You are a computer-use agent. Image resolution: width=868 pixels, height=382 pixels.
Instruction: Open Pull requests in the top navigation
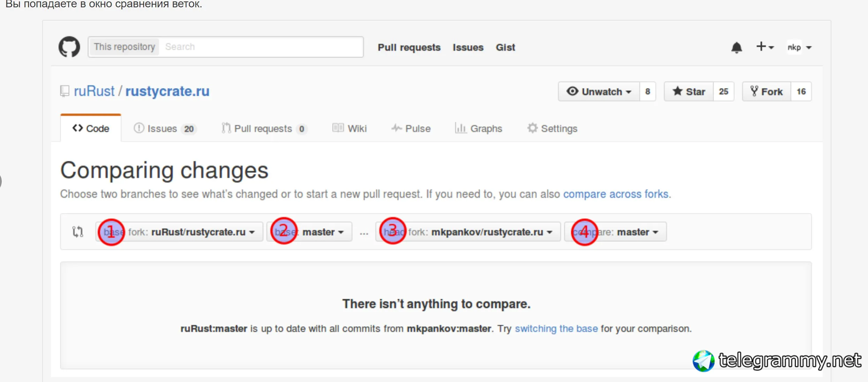click(409, 47)
